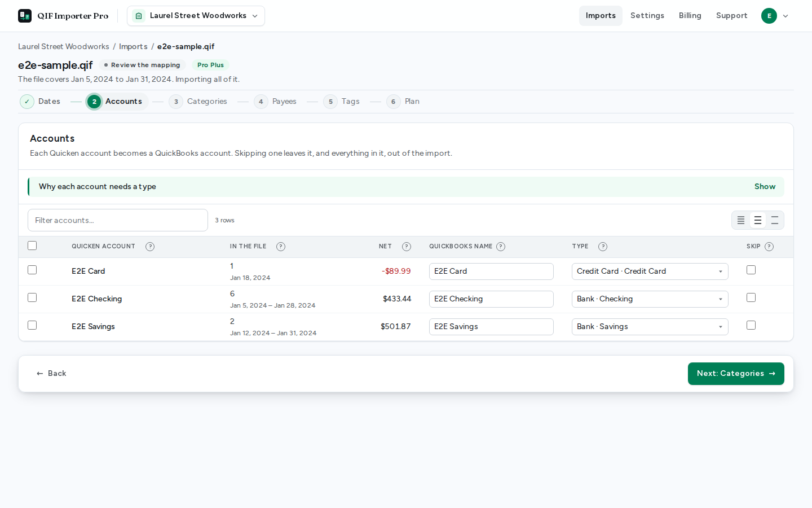
Task: Select the E2E Checking row checkbox
Action: tap(32, 297)
